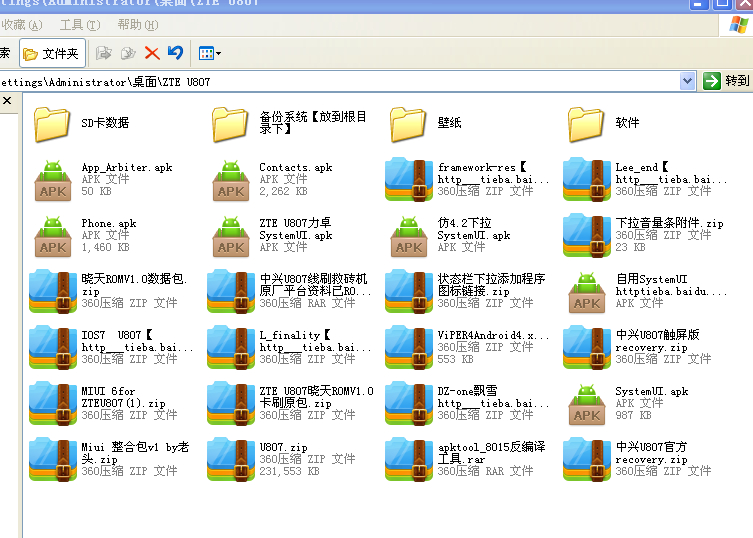Select the 状态栏下拉添加程序图标链接.zip icon
Image resolution: width=753 pixels, height=538 pixels.
point(409,292)
